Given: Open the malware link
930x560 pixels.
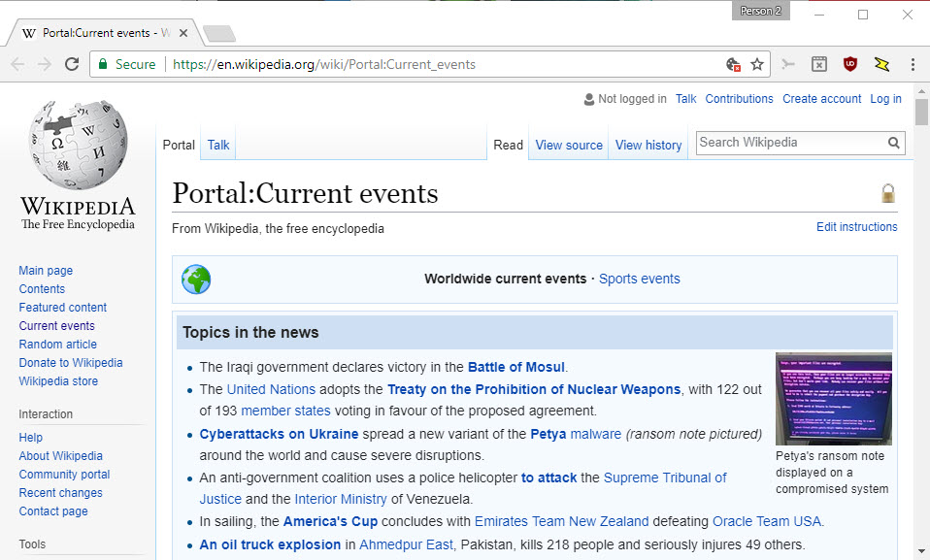Looking at the screenshot, I should 595,434.
